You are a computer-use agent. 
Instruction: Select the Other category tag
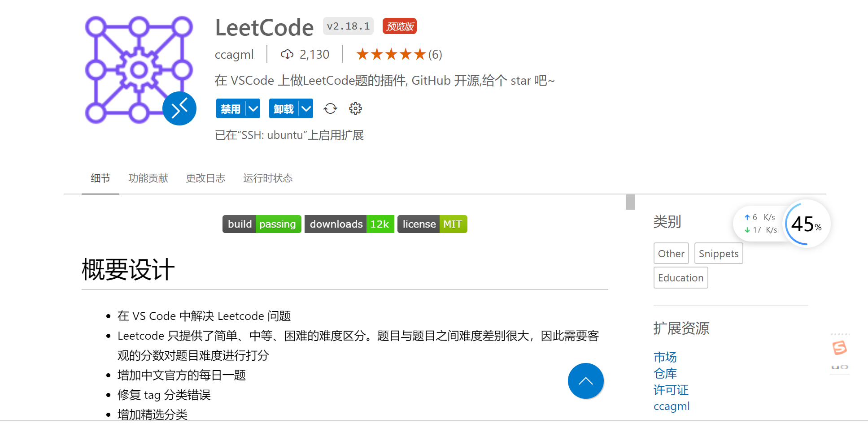tap(671, 254)
